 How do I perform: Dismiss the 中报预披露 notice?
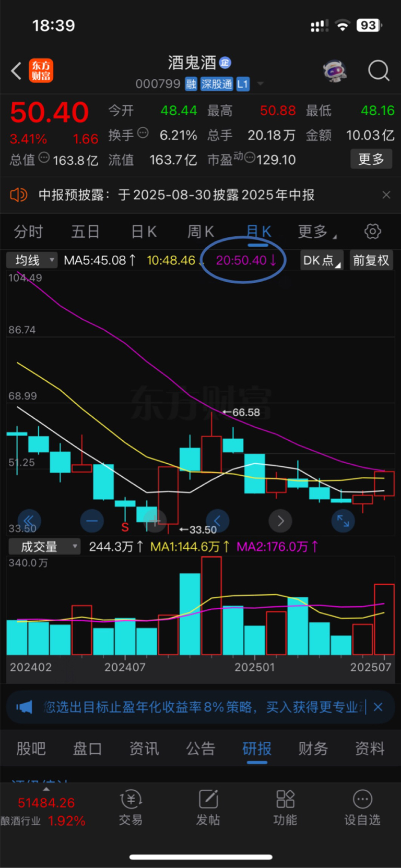coord(386,195)
